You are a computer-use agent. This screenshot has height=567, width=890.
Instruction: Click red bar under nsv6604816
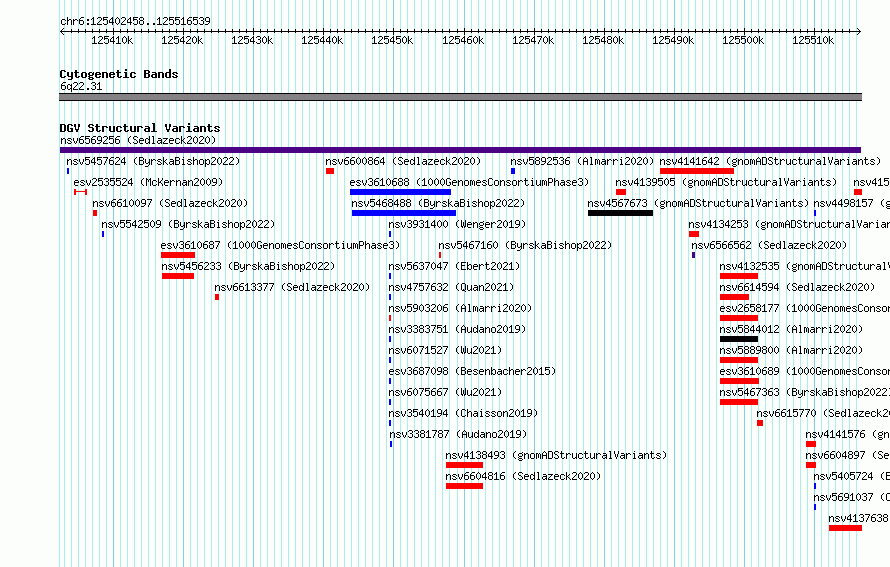(x=464, y=486)
